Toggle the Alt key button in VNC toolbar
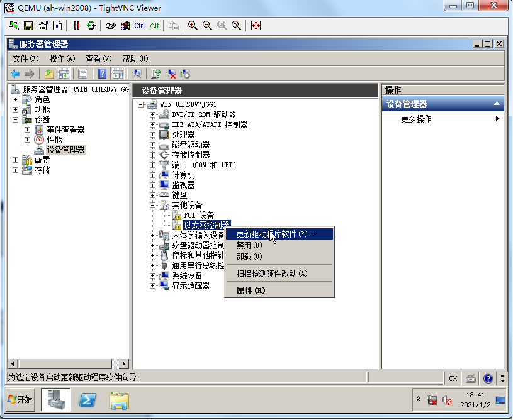Screen dimensions: 513x420 coord(154,26)
